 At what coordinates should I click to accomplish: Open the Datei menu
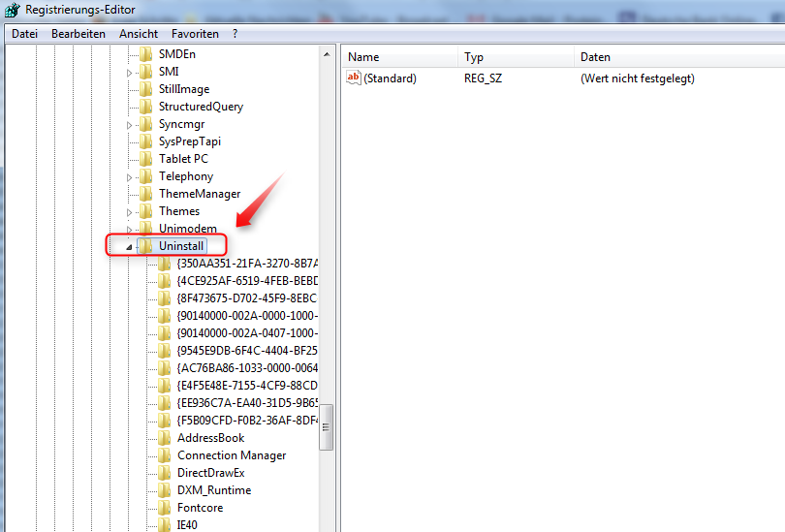(24, 34)
